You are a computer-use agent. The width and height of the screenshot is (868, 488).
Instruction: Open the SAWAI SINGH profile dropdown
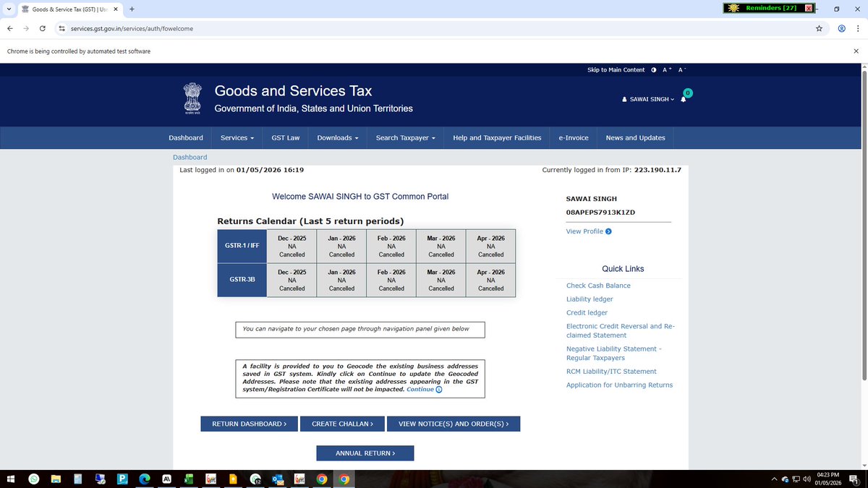(x=648, y=99)
